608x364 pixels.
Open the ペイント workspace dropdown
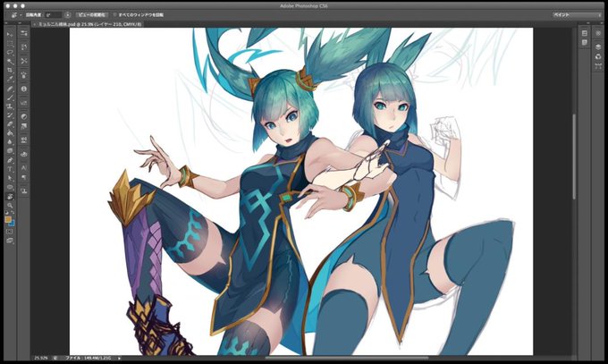click(x=577, y=14)
